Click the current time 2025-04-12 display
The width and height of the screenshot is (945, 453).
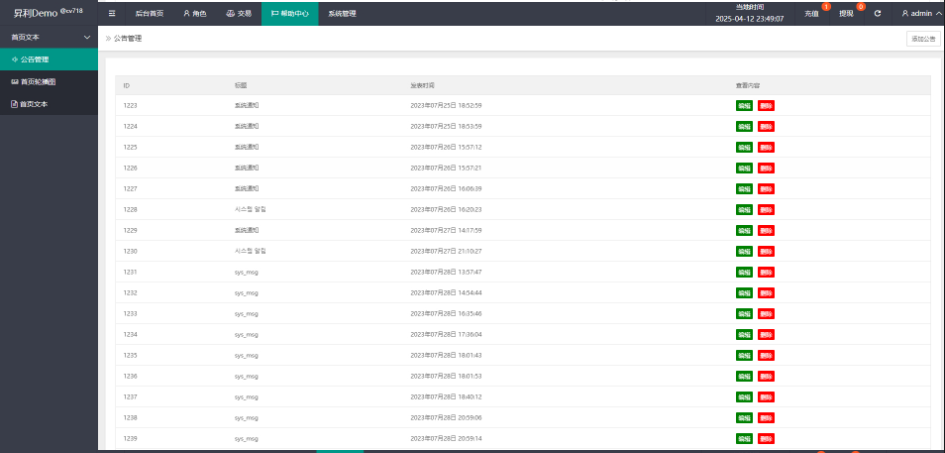pos(749,19)
